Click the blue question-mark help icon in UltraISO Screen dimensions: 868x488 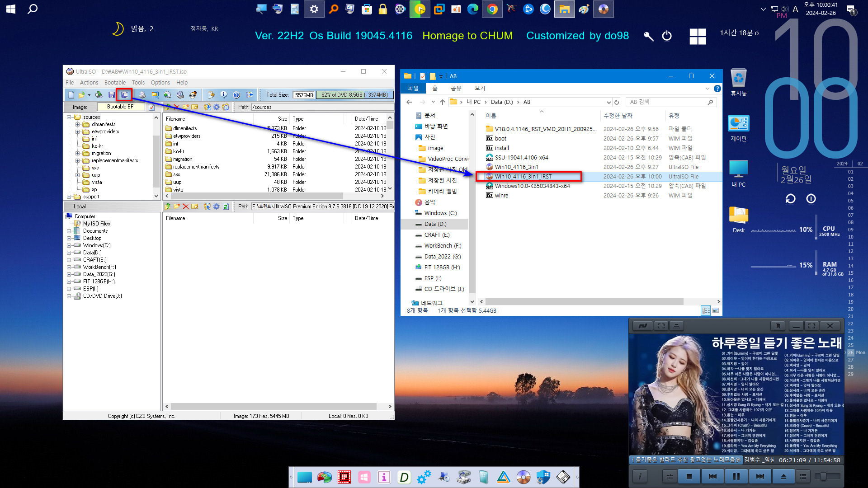(236, 95)
